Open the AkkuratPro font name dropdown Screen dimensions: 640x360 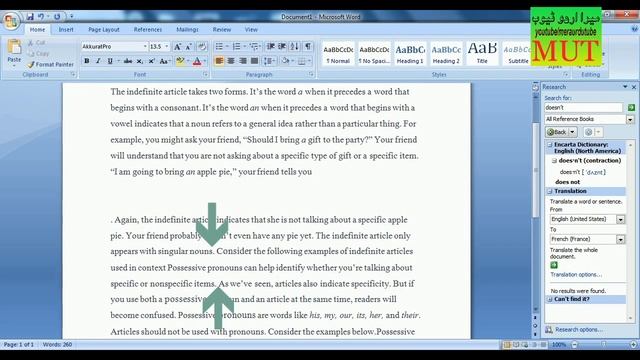point(145,47)
